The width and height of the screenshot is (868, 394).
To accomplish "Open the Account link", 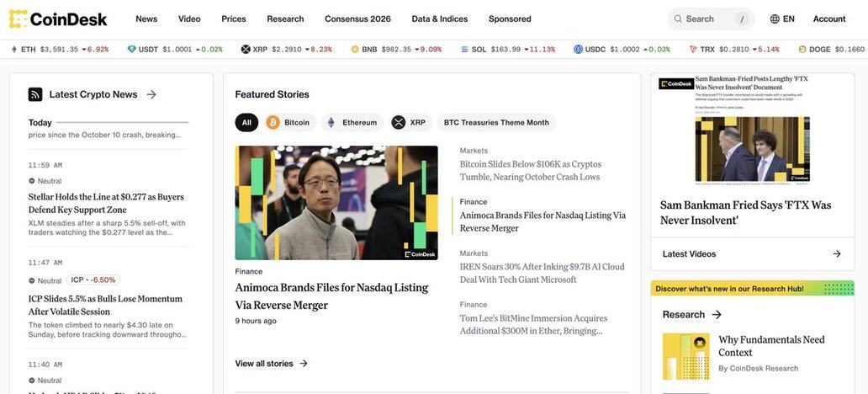I will [828, 19].
